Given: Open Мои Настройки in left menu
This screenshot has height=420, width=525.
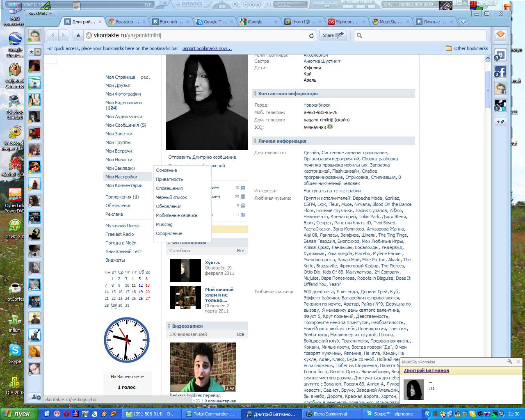Looking at the screenshot, I should point(127,177).
